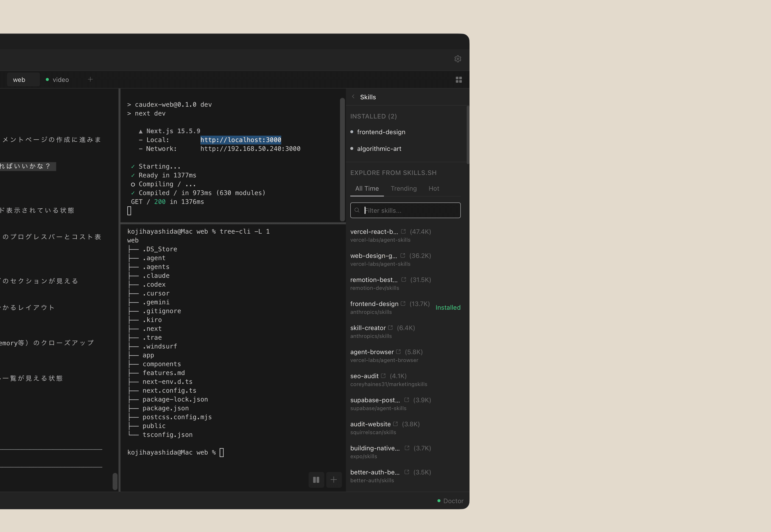The height and width of the screenshot is (532, 771).
Task: Click the split terminal pane icon
Action: coord(316,480)
